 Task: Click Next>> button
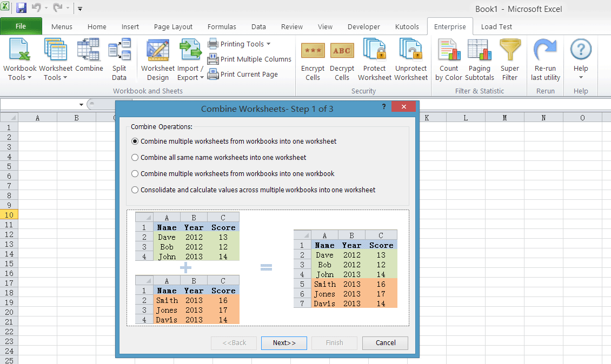tap(284, 343)
